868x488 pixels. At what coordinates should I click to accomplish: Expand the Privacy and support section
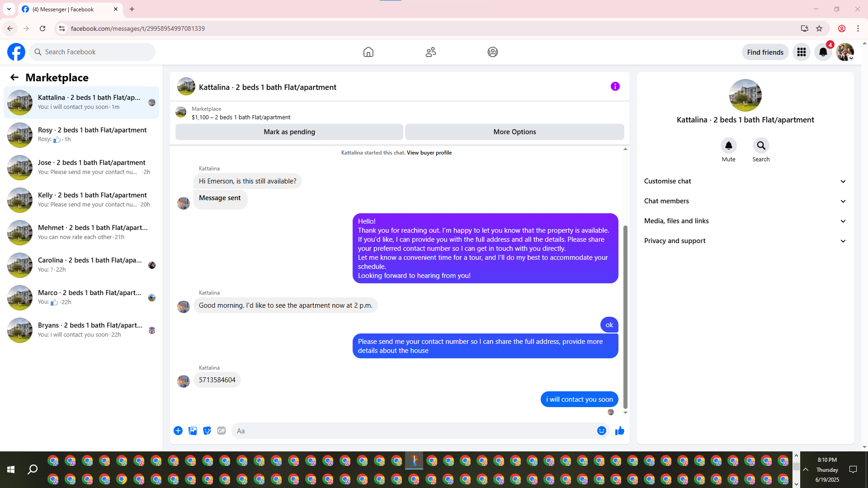coord(745,241)
